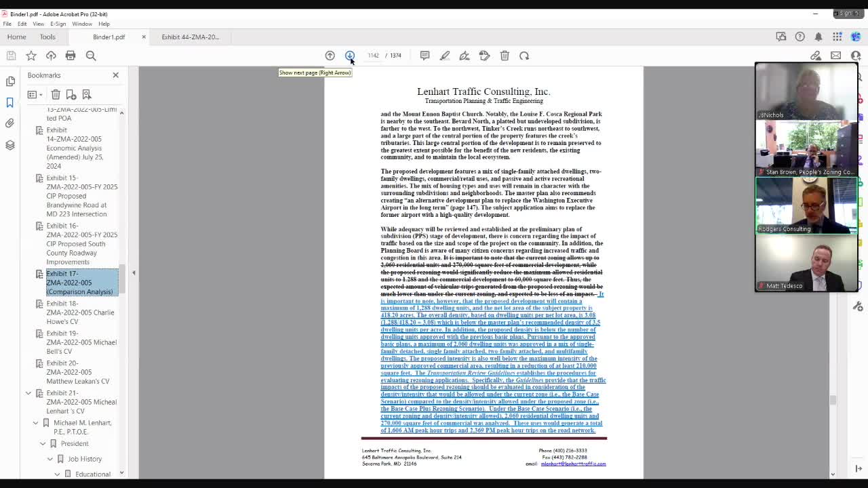Open the account profile avatar
Screen dimensions: 868x488
coord(856,37)
